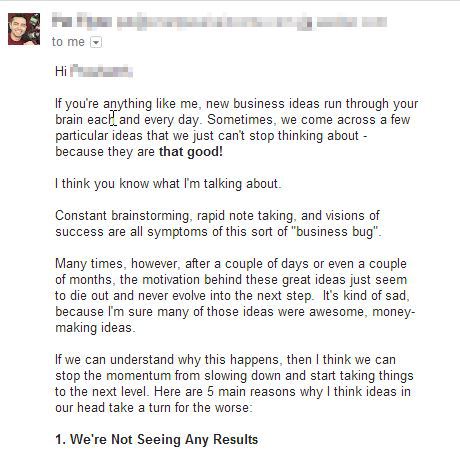Click the blurred recipient name after "Hi"
This screenshot has height=455, width=460.
coord(102,71)
